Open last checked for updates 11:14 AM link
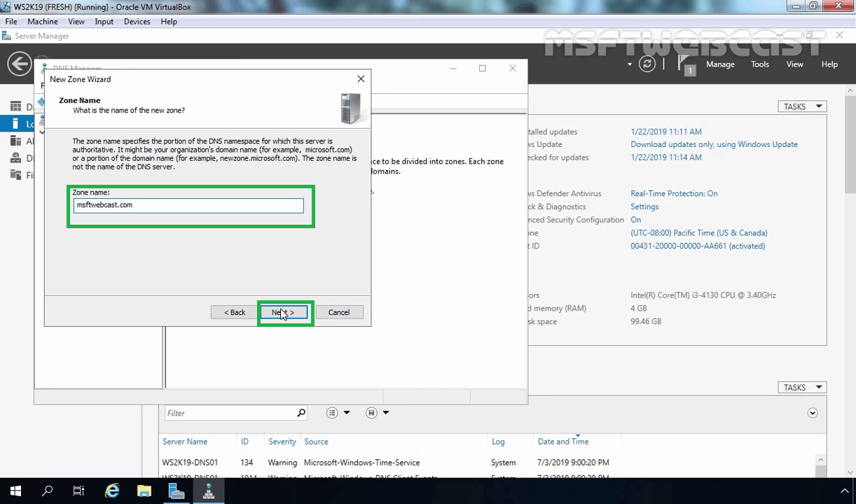The height and width of the screenshot is (504, 856). pos(665,157)
